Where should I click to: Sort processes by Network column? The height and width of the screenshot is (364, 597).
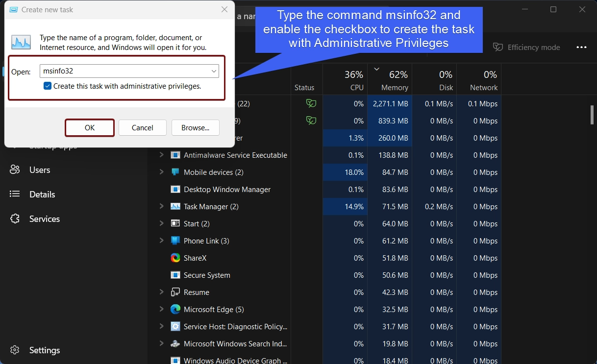tap(479, 79)
